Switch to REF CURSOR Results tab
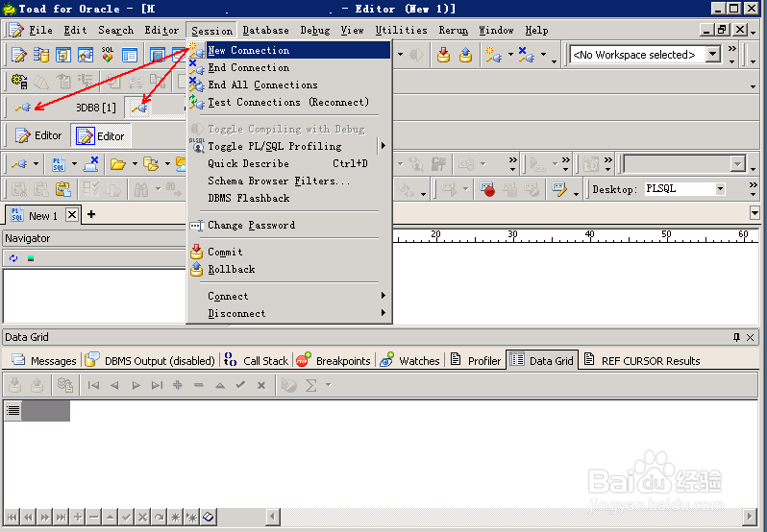This screenshot has height=532, width=767. click(x=642, y=360)
